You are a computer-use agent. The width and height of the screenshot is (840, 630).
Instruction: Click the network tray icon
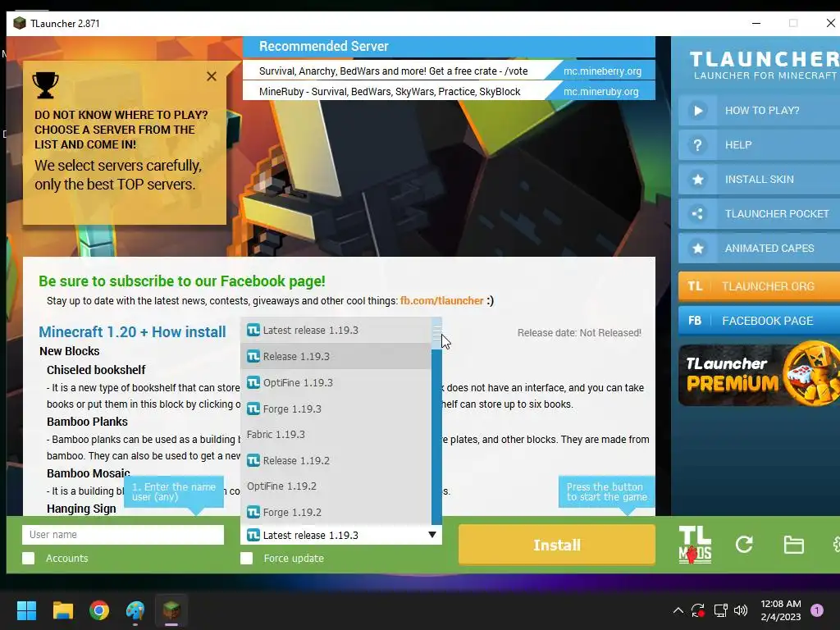(x=720, y=610)
